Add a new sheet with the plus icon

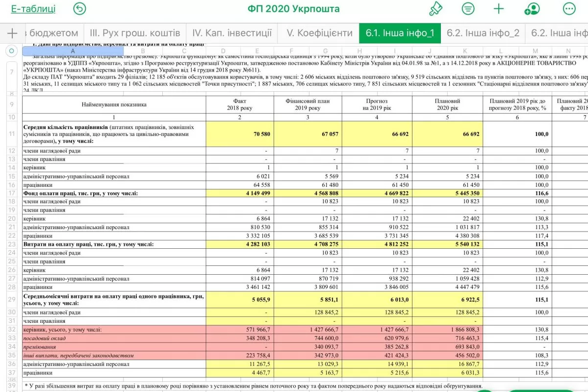pos(12,33)
